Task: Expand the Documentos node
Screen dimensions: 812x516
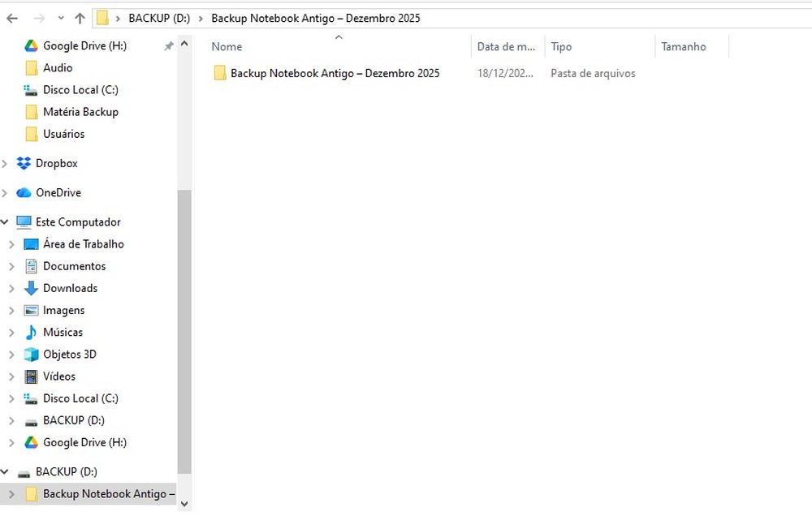Action: [x=12, y=267]
